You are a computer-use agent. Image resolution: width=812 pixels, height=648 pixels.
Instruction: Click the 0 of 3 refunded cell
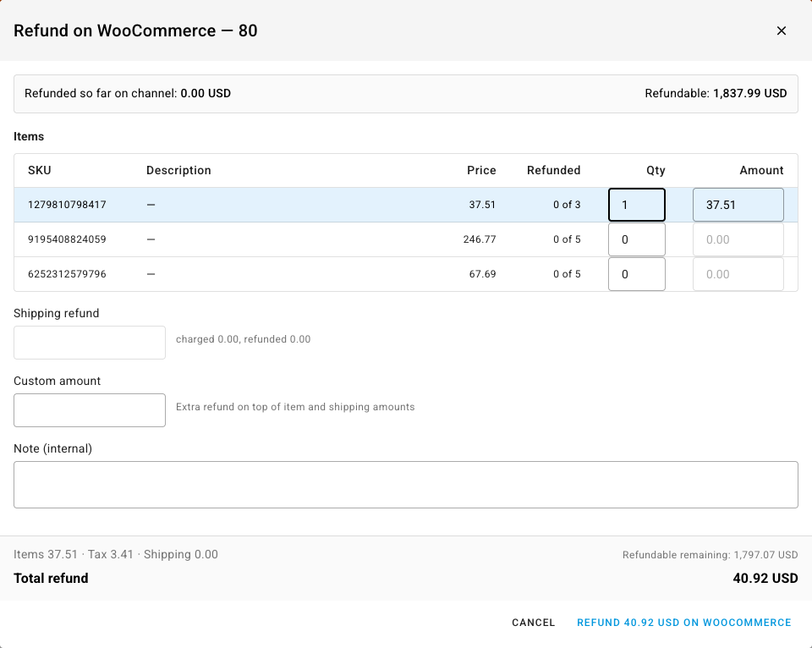click(567, 205)
